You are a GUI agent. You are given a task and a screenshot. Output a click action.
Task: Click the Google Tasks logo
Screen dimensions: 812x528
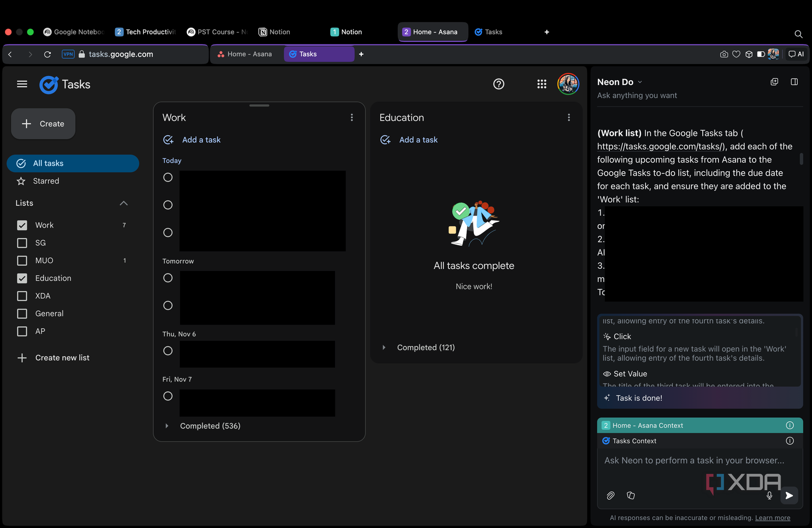click(65, 85)
